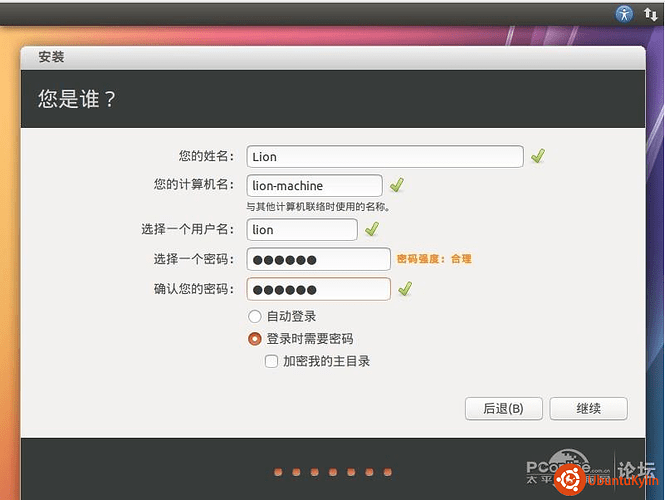Focus the confirm password field

(x=319, y=289)
